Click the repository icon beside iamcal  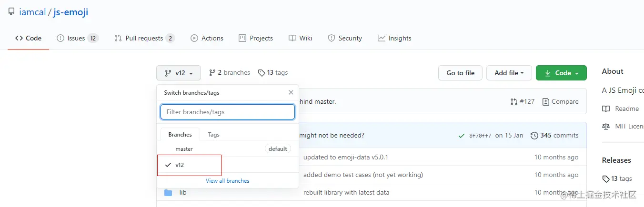click(11, 12)
